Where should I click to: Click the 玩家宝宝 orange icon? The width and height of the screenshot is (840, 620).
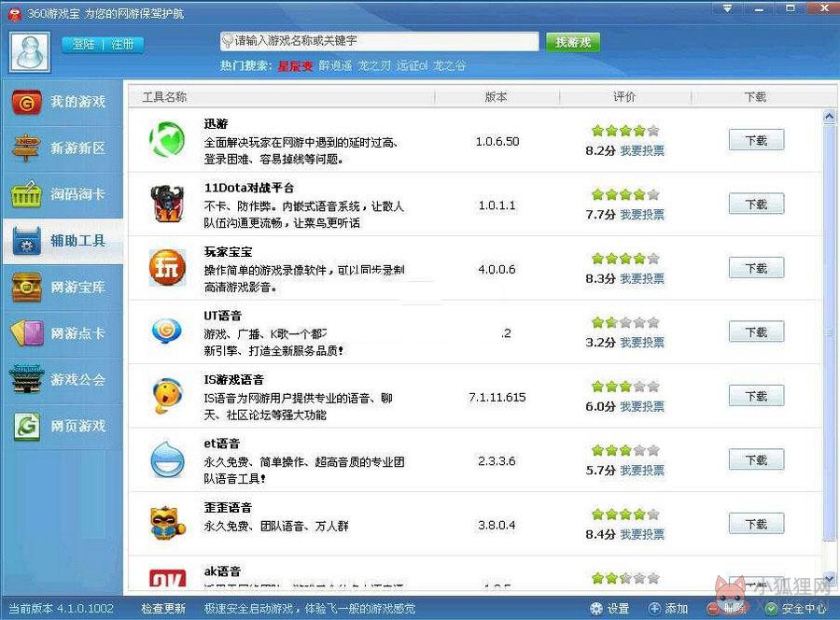click(x=167, y=267)
